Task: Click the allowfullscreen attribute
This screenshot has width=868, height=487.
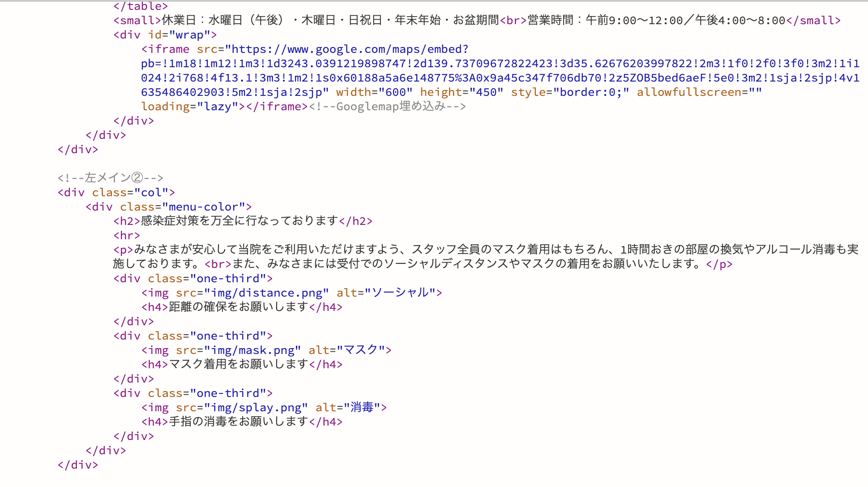Action: coord(699,92)
